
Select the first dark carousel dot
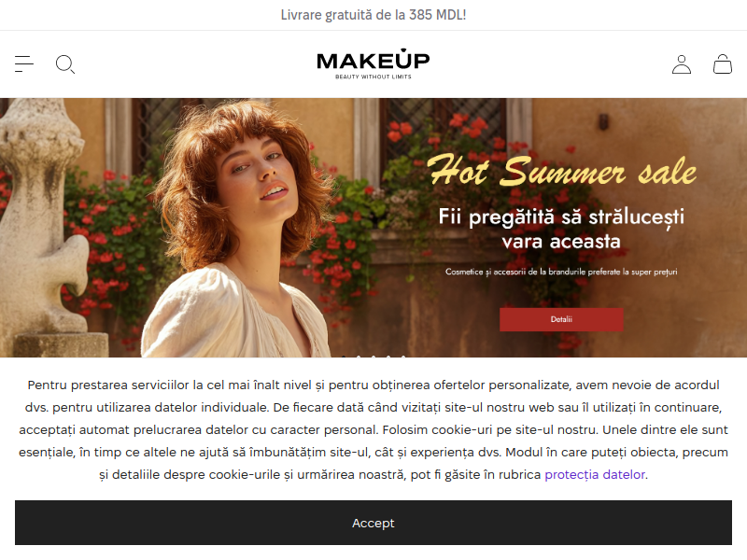344,357
